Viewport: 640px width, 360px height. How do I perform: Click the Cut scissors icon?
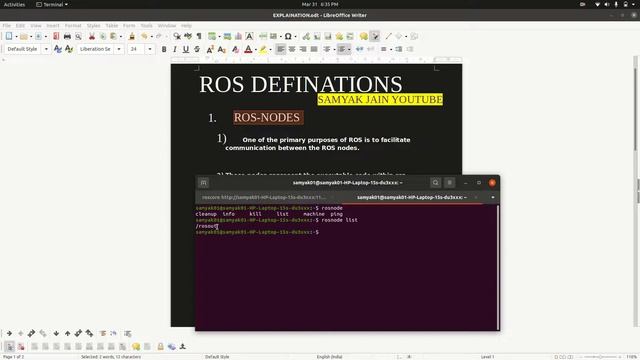[92, 36]
